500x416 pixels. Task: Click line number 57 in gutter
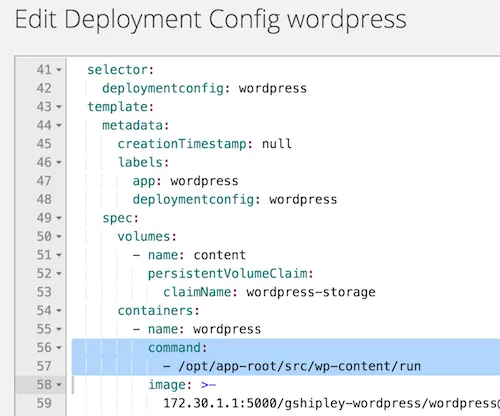click(44, 366)
